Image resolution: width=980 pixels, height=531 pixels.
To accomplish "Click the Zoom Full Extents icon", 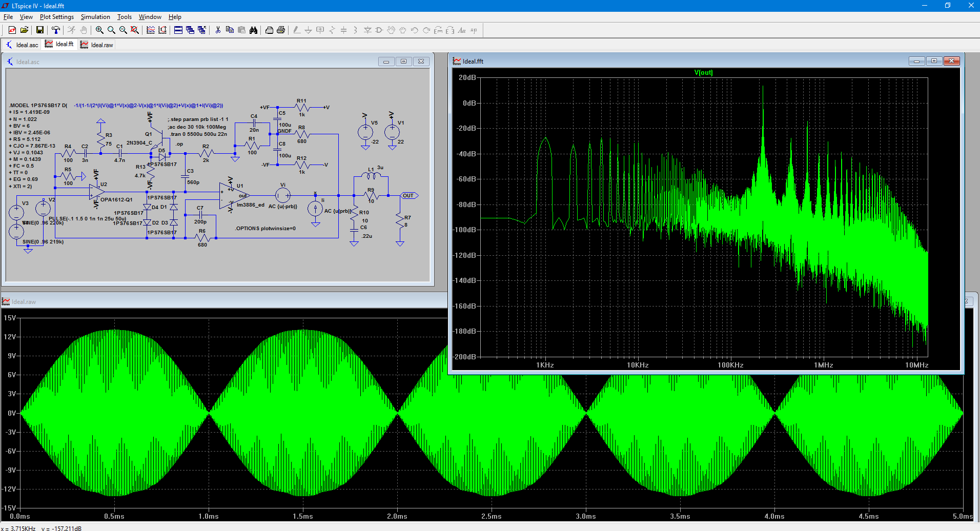I will (x=135, y=30).
